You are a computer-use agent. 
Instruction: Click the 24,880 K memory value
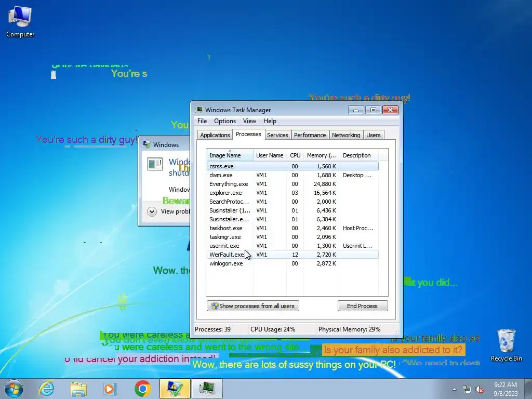(325, 184)
